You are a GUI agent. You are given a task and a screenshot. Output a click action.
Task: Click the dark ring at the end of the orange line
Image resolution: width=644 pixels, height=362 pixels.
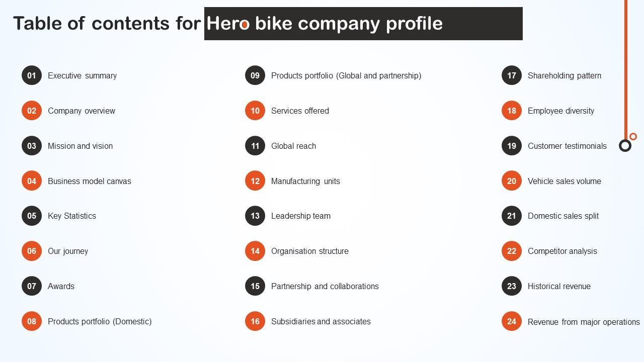coord(625,146)
